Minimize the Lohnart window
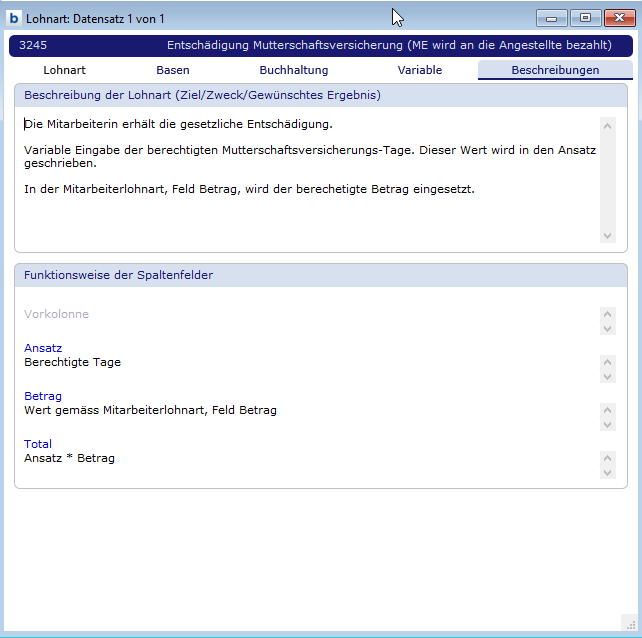Screen dimensions: 642x638 click(551, 18)
